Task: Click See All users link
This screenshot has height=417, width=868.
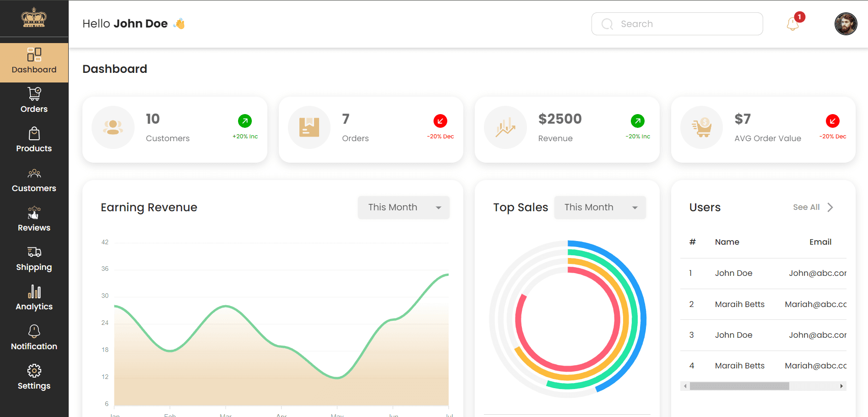Action: (x=806, y=207)
